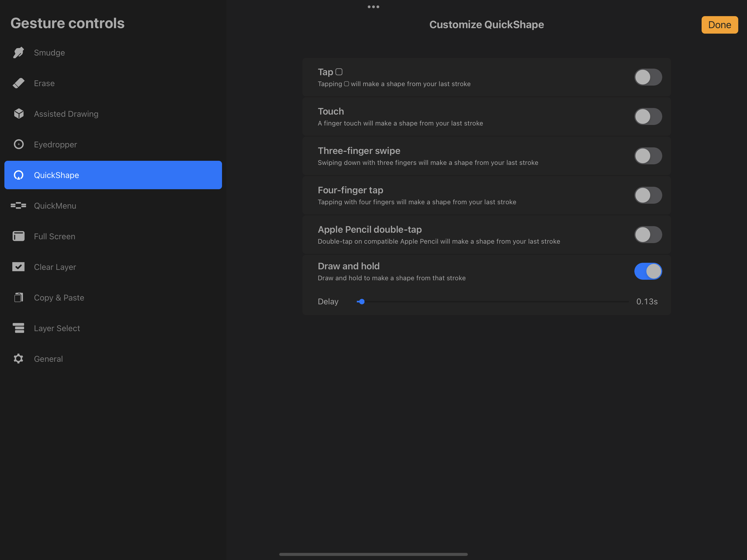This screenshot has width=747, height=560.
Task: Open the Copy & Paste section
Action: [59, 298]
